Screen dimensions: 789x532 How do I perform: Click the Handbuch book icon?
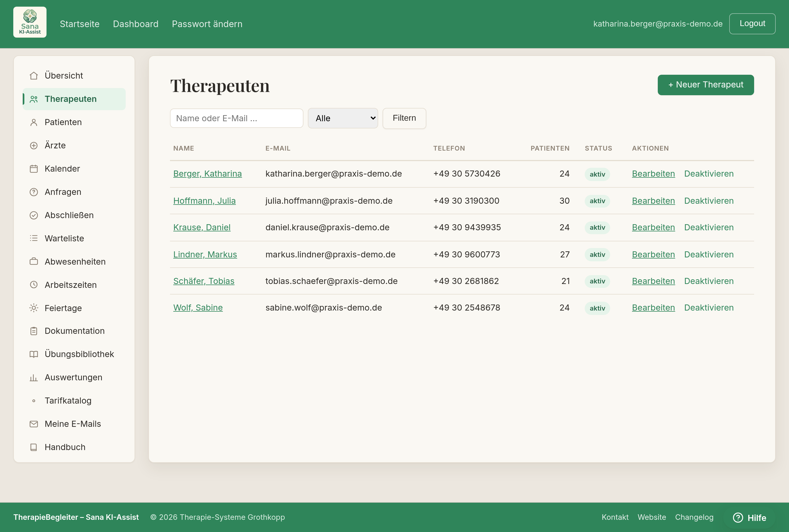coord(33,447)
